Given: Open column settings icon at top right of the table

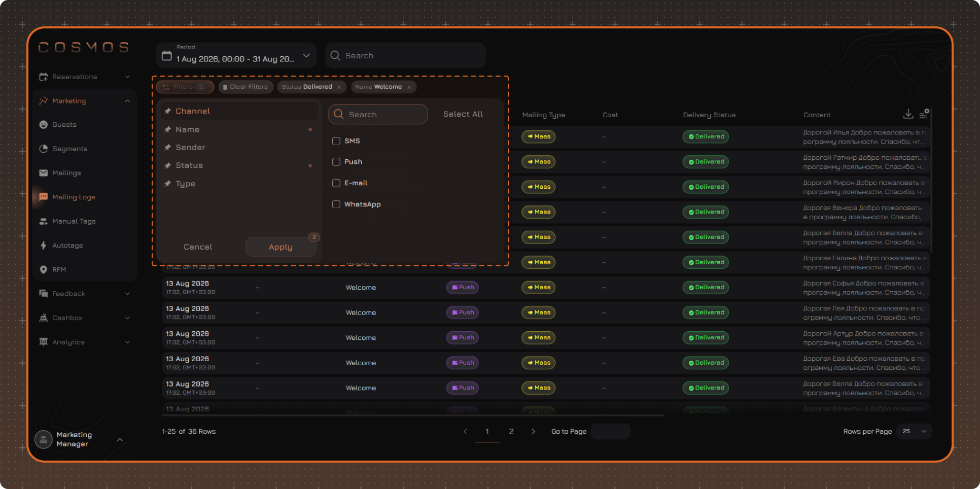Looking at the screenshot, I should point(924,114).
